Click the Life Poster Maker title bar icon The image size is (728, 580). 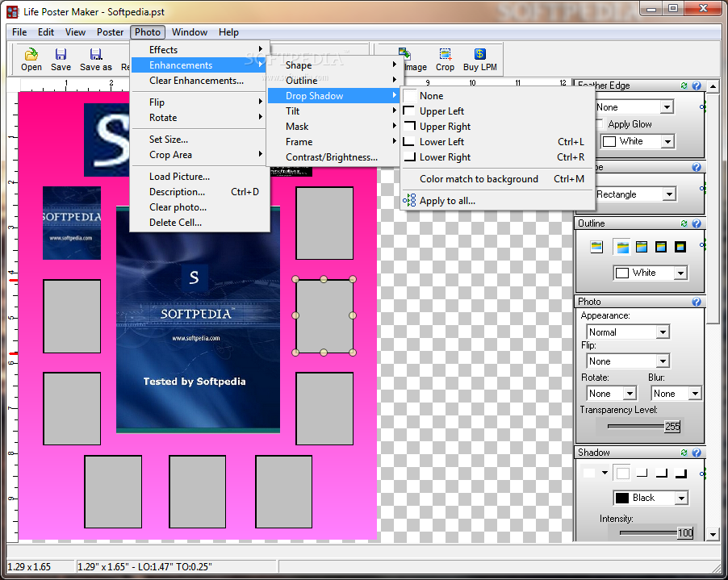click(13, 12)
